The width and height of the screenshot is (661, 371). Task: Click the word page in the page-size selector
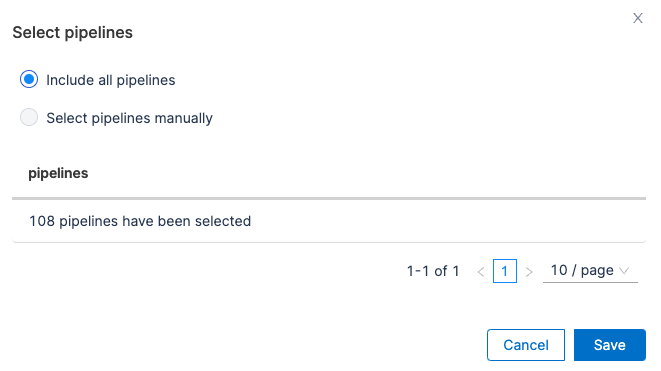[597, 271]
